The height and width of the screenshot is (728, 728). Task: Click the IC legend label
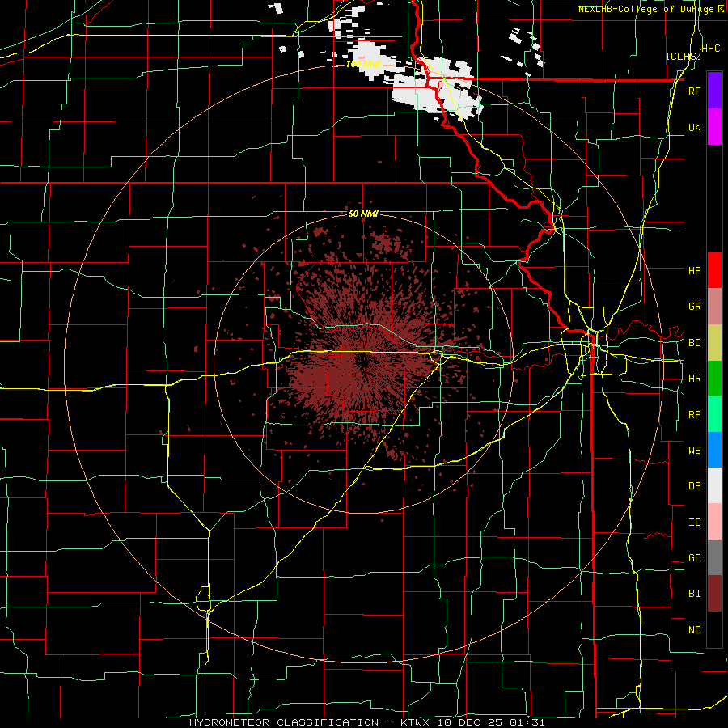coord(694,523)
